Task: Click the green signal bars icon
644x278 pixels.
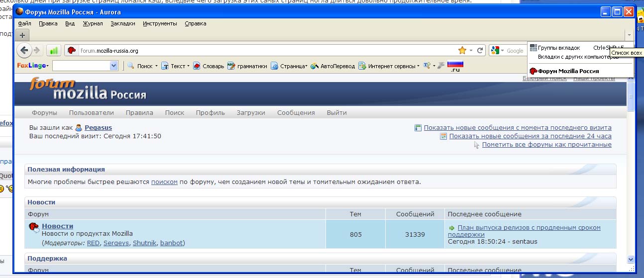Action: [54, 50]
